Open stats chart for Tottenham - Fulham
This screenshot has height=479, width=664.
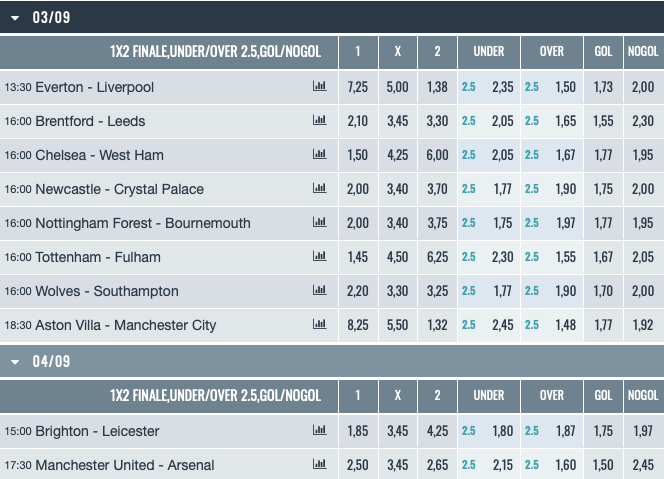click(x=320, y=257)
